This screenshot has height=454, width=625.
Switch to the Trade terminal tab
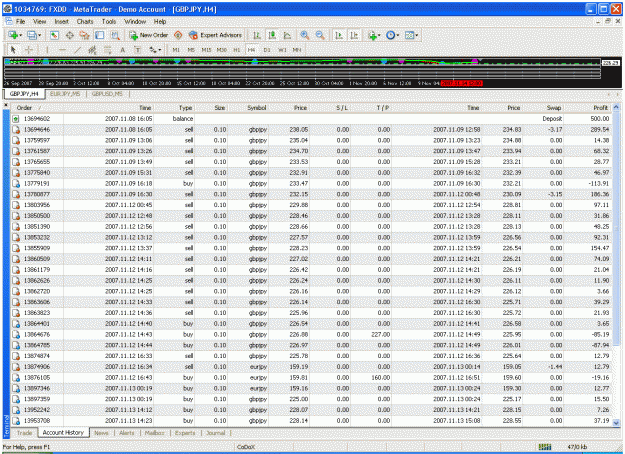[x=24, y=433]
